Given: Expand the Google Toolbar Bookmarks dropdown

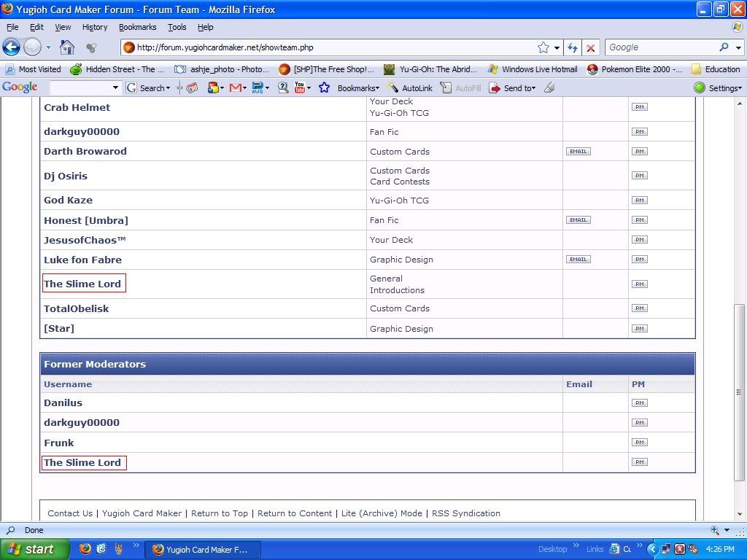Looking at the screenshot, I should pos(357,87).
